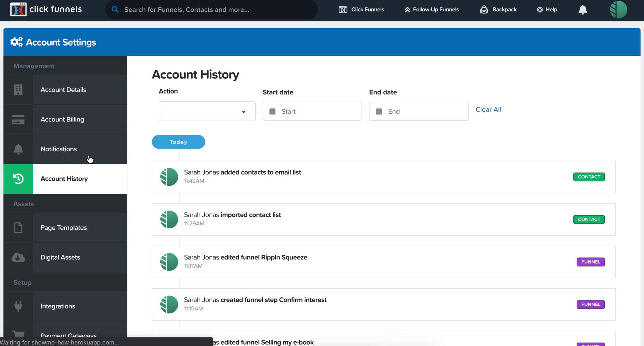Image resolution: width=644 pixels, height=346 pixels.
Task: Click the 11:42AM timestamp
Action: coord(194,181)
